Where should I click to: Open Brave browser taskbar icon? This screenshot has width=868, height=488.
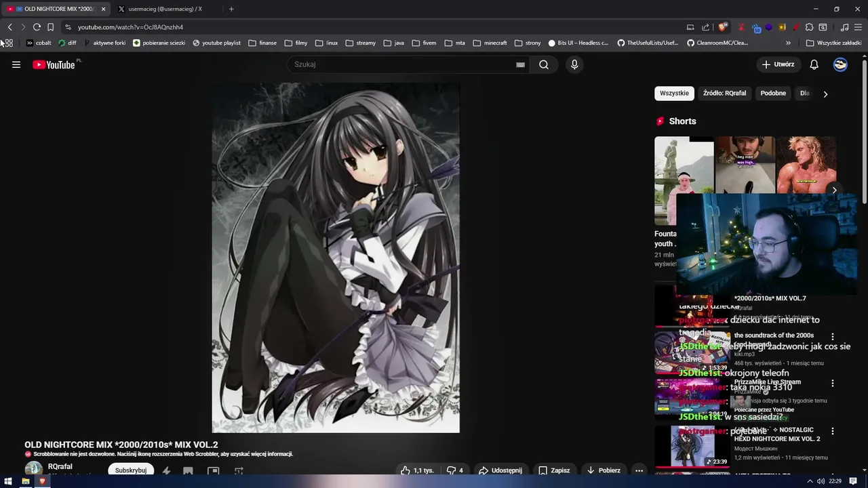click(42, 481)
